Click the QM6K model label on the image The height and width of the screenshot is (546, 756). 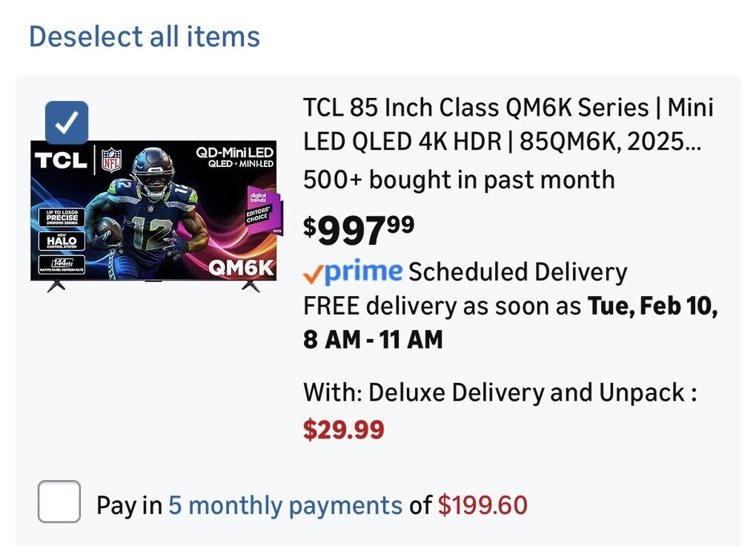(240, 267)
